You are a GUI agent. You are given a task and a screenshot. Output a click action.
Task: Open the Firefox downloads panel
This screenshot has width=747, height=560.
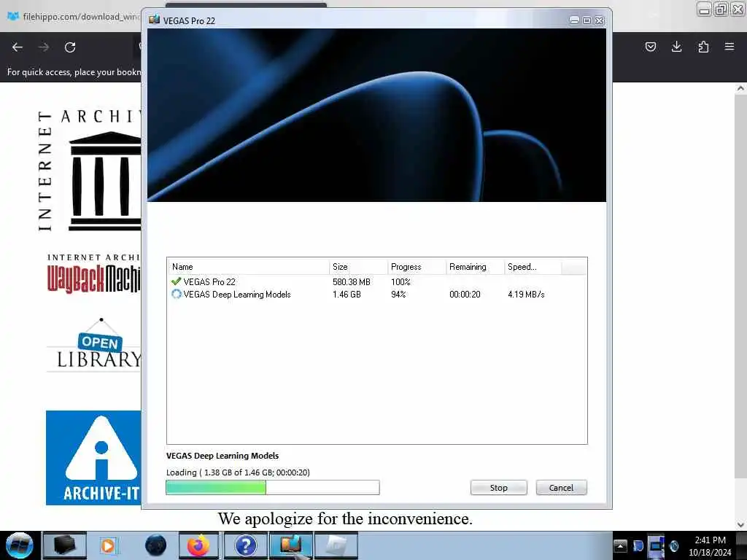click(676, 47)
